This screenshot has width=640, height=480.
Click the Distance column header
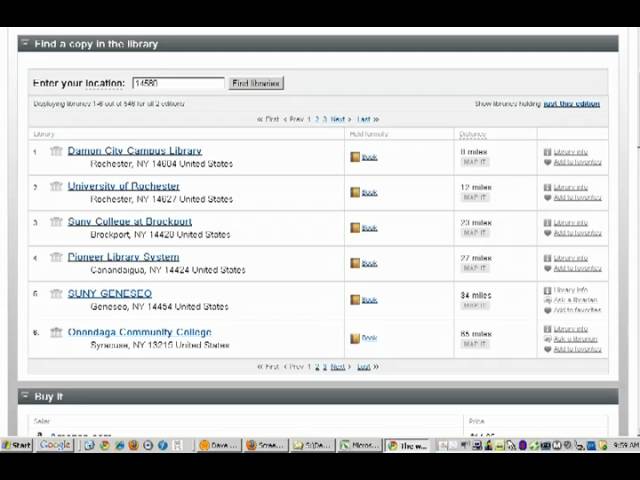pyautogui.click(x=473, y=134)
